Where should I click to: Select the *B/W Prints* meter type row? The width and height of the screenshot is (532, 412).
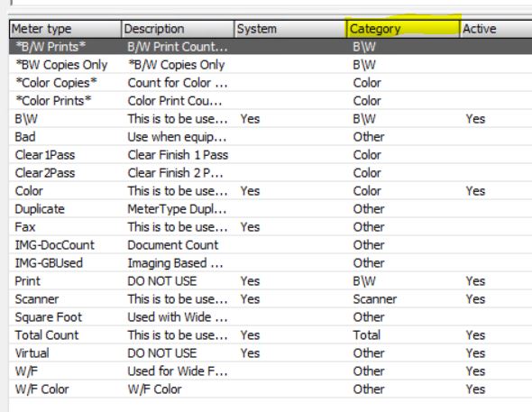coord(271,47)
